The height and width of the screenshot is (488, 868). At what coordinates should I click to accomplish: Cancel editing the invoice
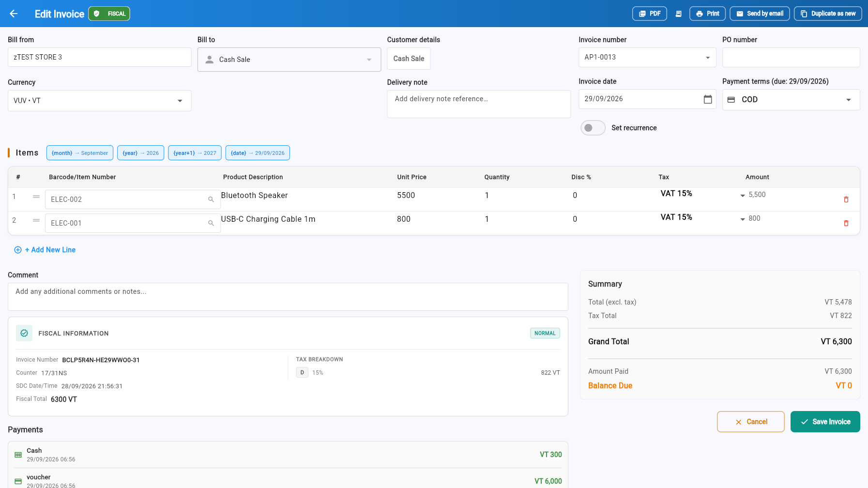coord(751,422)
